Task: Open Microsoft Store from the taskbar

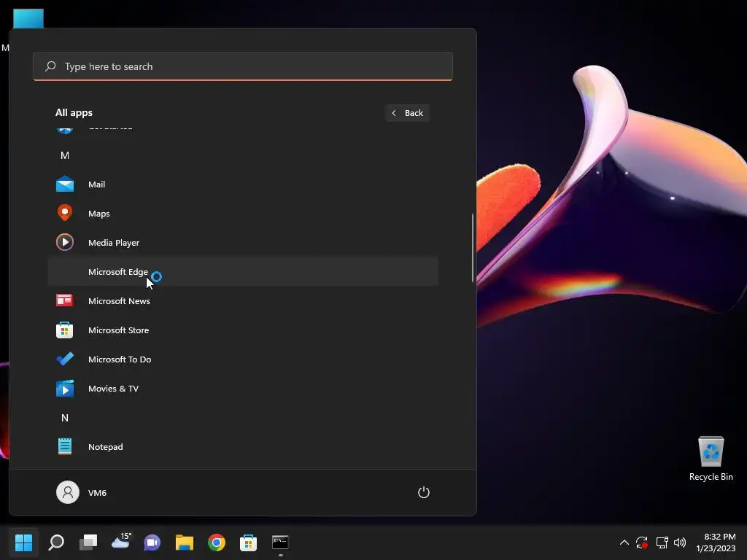Action: click(x=248, y=542)
